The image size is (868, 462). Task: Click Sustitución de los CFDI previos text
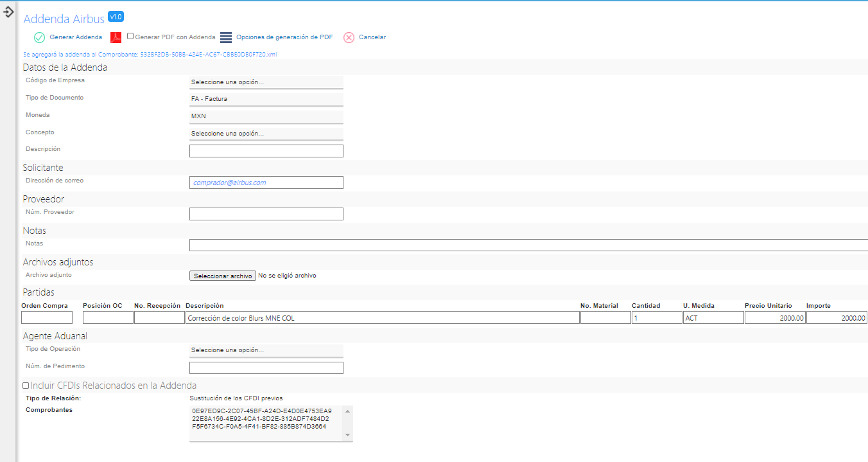pos(237,398)
